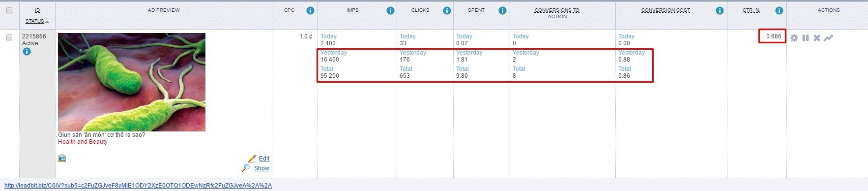Pause the ad with pause icon

806,38
